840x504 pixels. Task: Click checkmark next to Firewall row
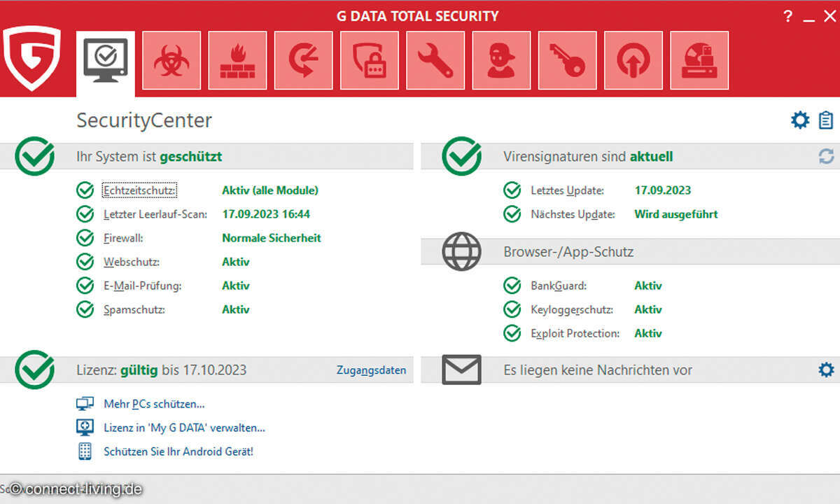pyautogui.click(x=85, y=238)
